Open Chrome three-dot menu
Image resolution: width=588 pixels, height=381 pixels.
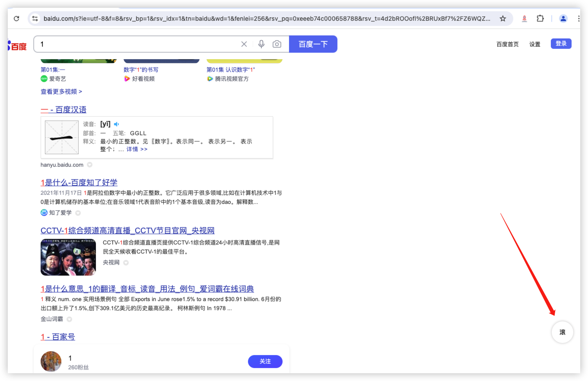click(579, 19)
